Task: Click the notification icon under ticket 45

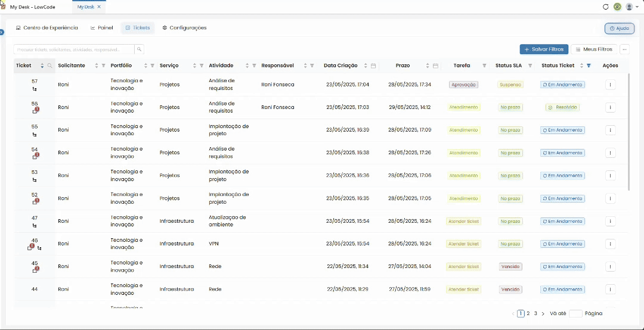Action: [x=36, y=270]
